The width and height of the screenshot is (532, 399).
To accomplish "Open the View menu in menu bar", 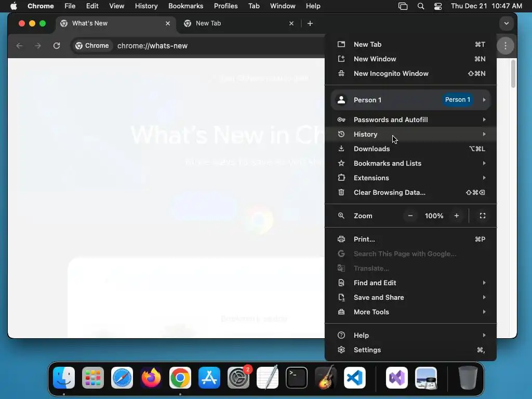I will click(x=116, y=6).
